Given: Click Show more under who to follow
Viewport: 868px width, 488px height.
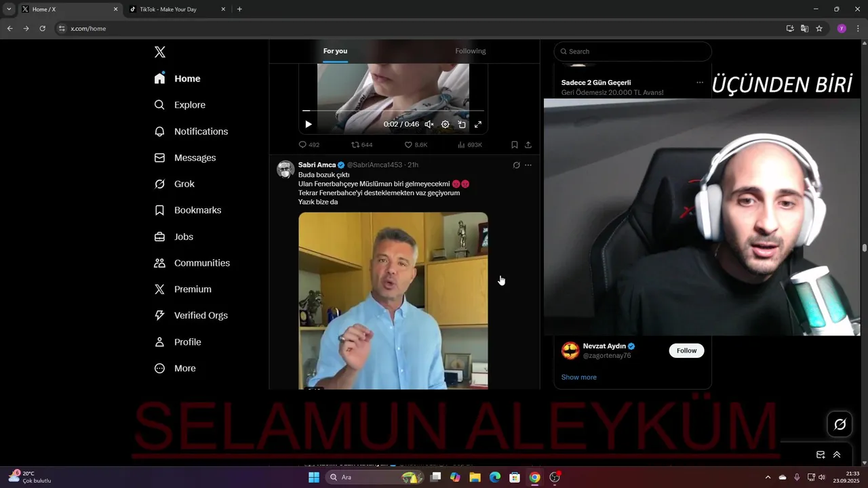Looking at the screenshot, I should tap(579, 378).
